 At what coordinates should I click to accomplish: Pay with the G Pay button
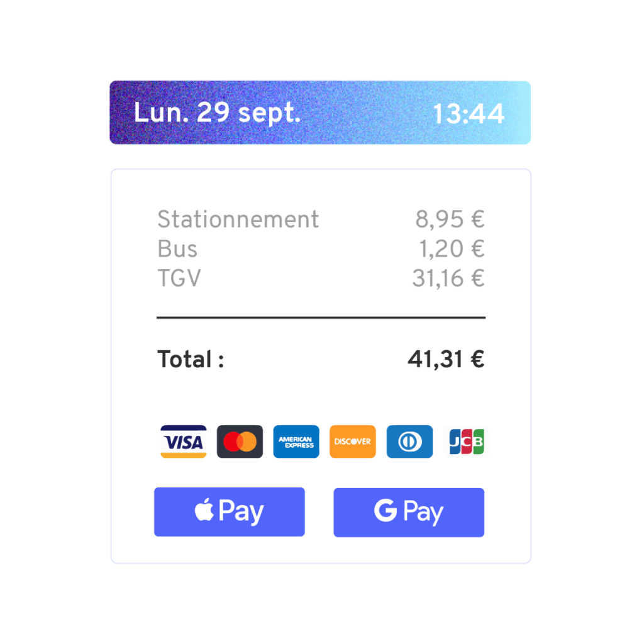coord(409,512)
